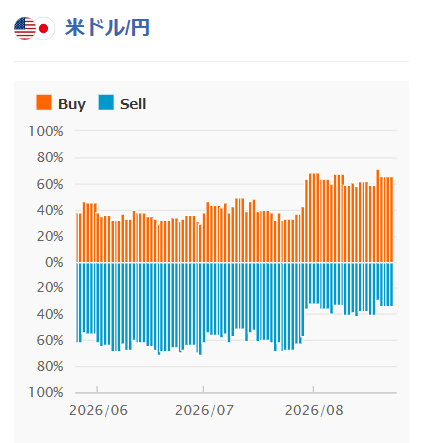Click the bottom 100% y-axis label

click(46, 392)
